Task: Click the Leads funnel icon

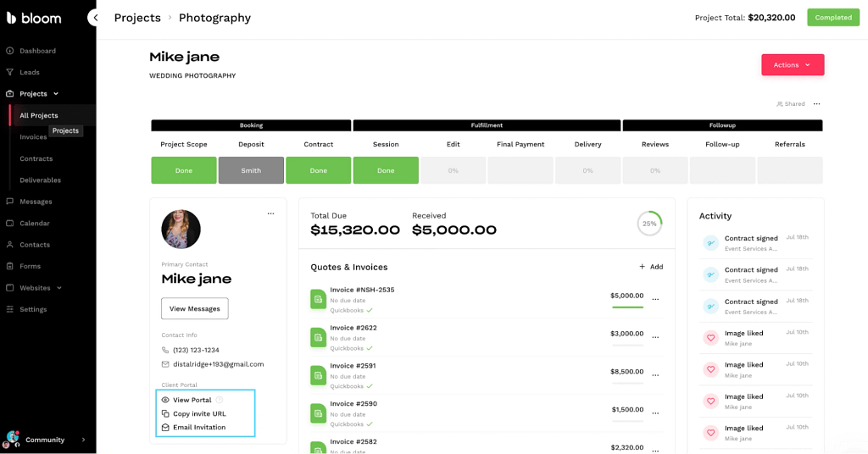Action: coord(10,73)
